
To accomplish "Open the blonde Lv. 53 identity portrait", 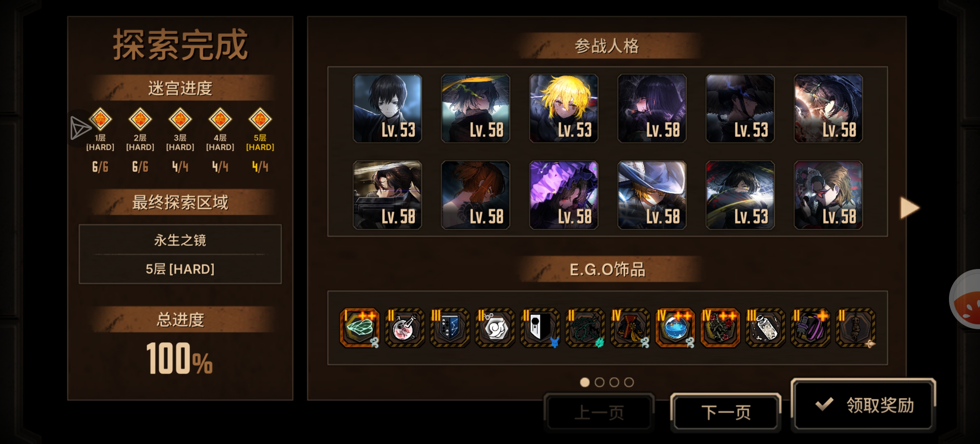I will coord(564,108).
